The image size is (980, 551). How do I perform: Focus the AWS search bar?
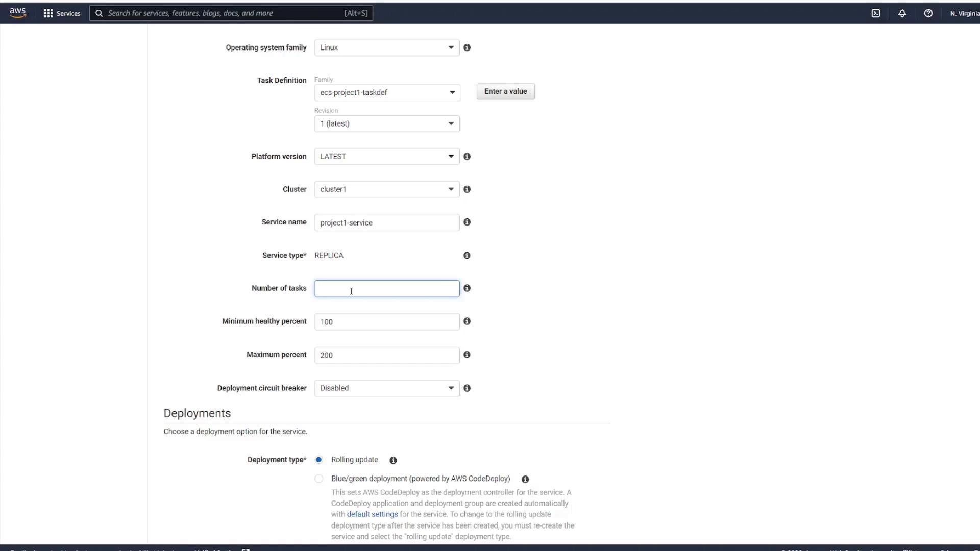coord(231,13)
